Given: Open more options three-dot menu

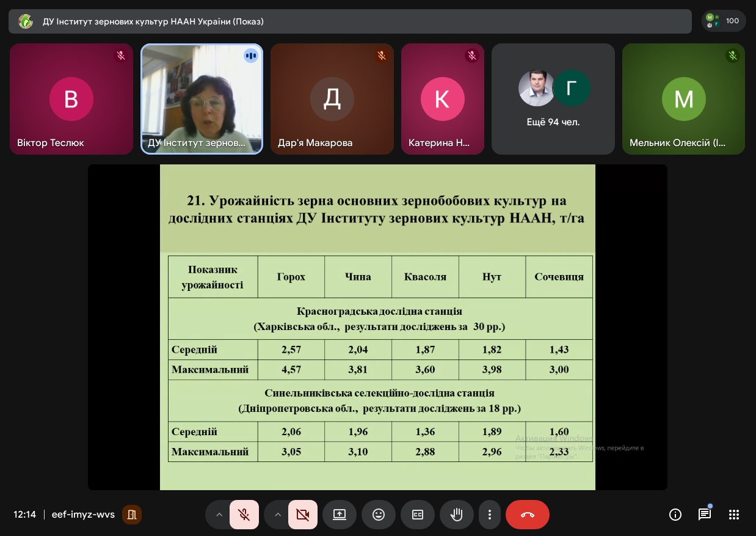Looking at the screenshot, I should tap(489, 515).
